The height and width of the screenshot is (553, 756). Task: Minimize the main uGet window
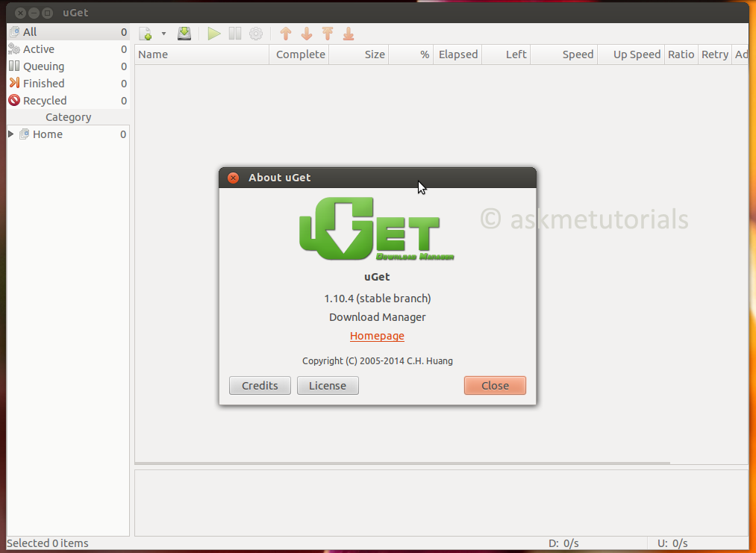coord(34,13)
